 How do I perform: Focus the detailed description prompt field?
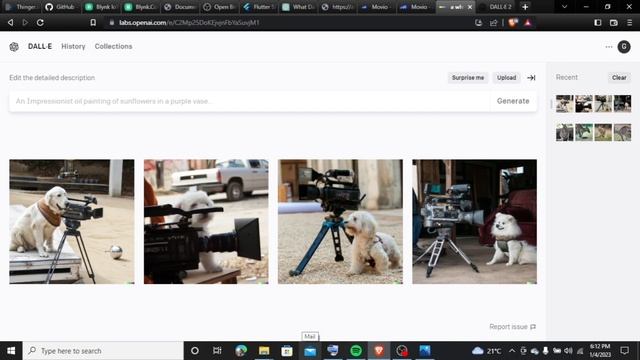pos(250,101)
